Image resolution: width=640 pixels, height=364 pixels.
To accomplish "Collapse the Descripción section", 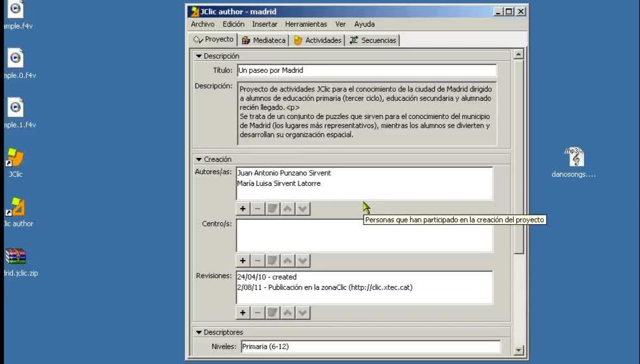I will (x=199, y=56).
